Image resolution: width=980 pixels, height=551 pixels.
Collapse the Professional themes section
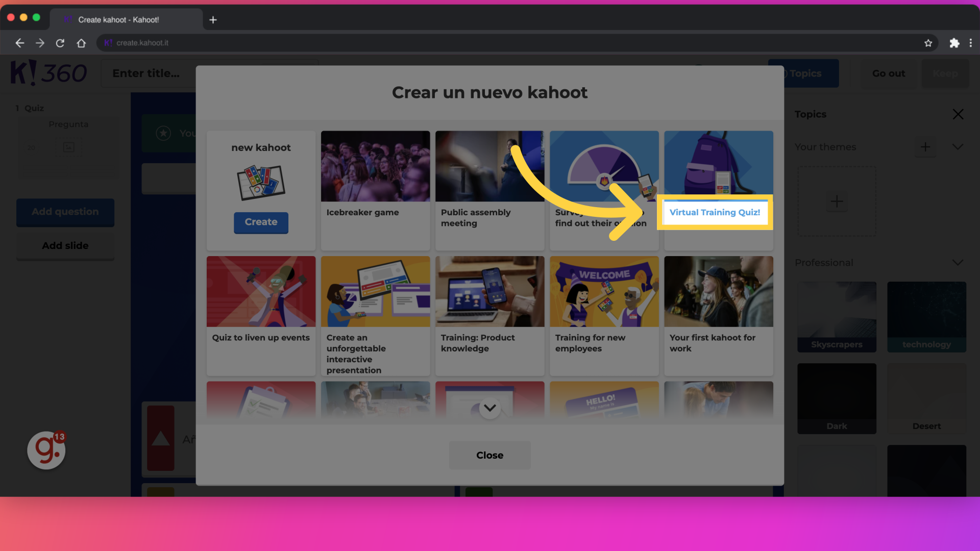[958, 262]
